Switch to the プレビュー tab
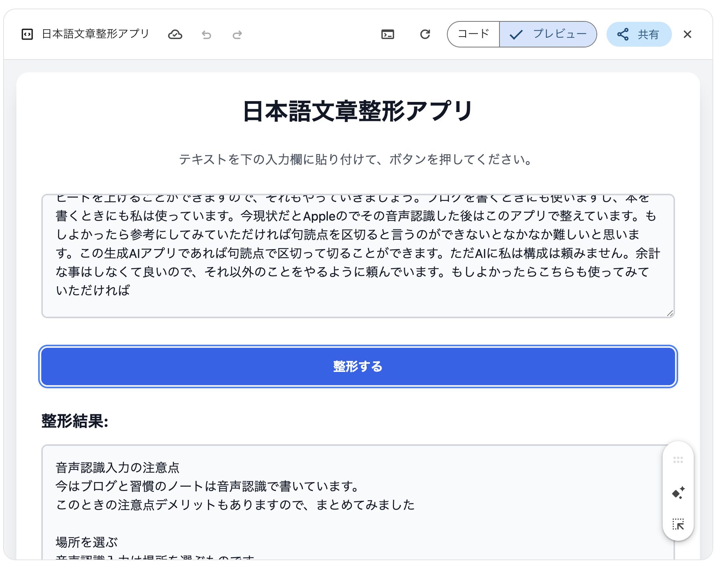Screen dimensions: 728x561 [x=548, y=34]
